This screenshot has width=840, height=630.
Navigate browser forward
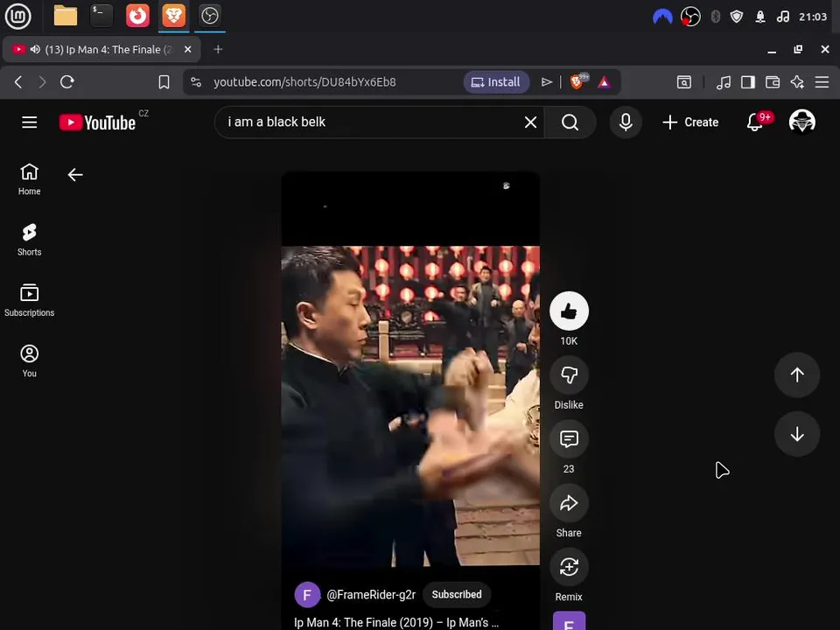pos(42,82)
